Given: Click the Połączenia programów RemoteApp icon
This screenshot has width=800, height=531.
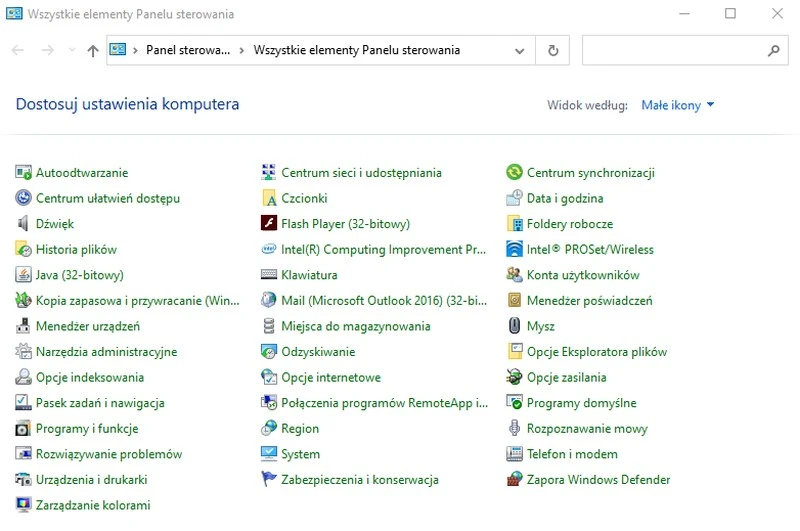Looking at the screenshot, I should pyautogui.click(x=268, y=402).
